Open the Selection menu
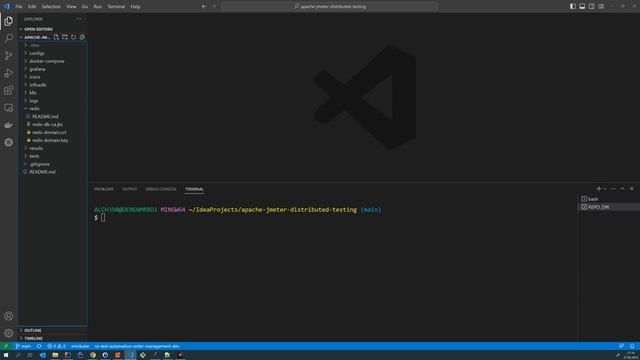Screen dimensions: 640x360 tap(51, 7)
